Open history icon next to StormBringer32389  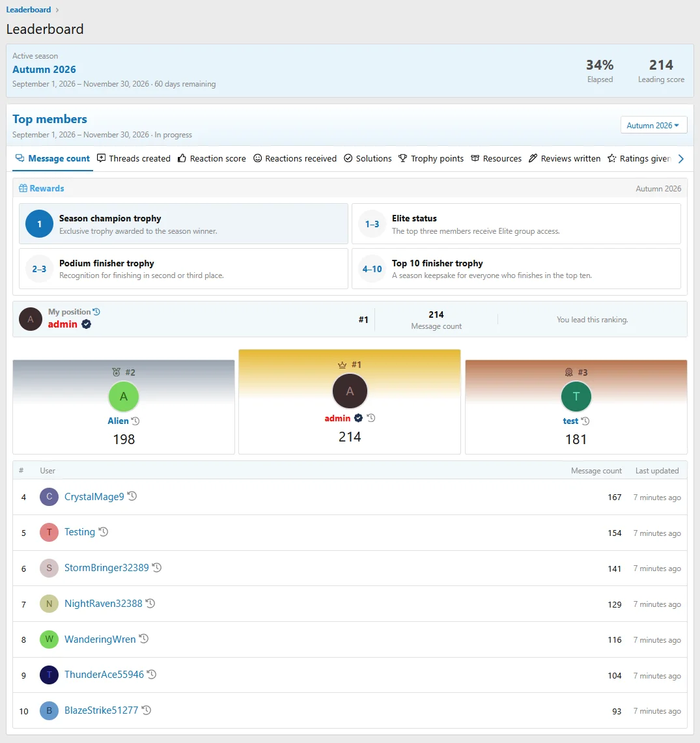pos(157,567)
